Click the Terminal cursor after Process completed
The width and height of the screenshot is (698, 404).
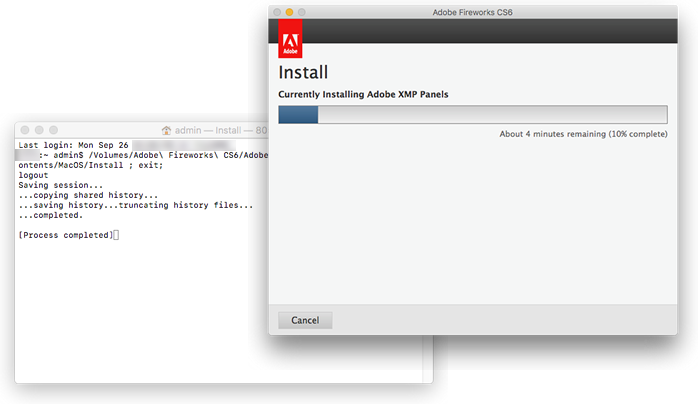click(x=116, y=235)
